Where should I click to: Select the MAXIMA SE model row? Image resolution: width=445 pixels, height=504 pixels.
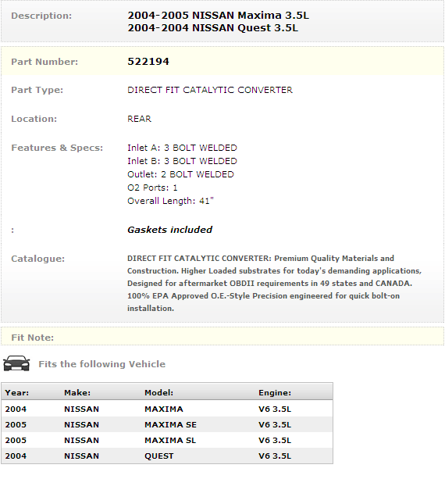pyautogui.click(x=167, y=424)
